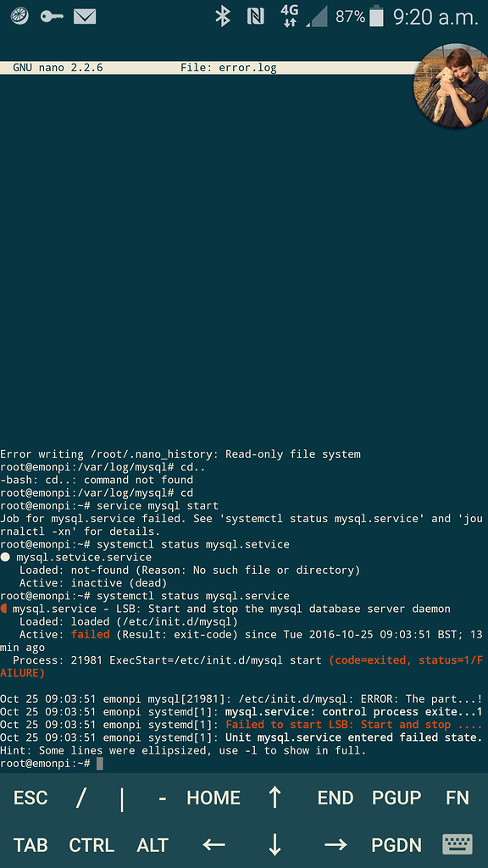Tap the HOME key
The height and width of the screenshot is (868, 488).
(213, 798)
